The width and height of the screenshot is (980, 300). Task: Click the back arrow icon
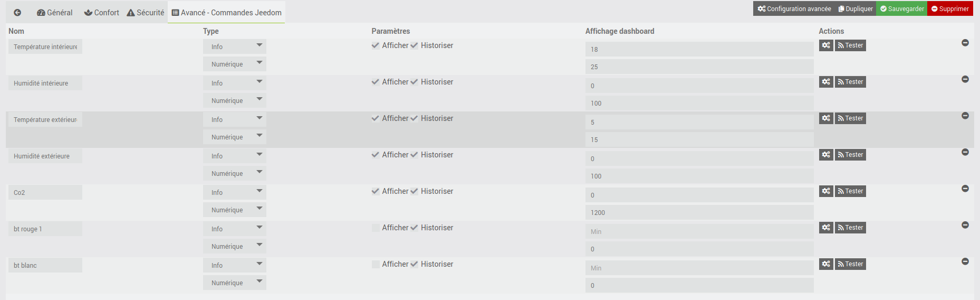[17, 13]
